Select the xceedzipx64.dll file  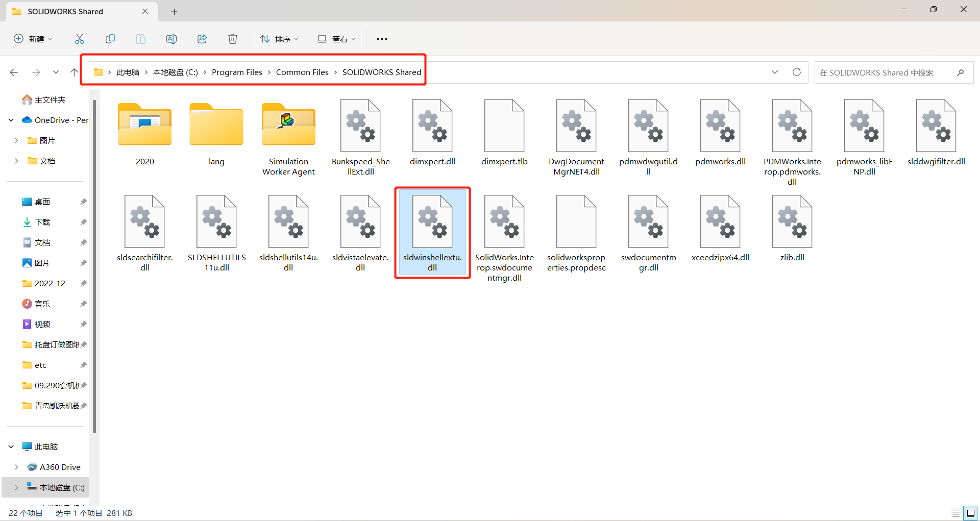pos(720,229)
